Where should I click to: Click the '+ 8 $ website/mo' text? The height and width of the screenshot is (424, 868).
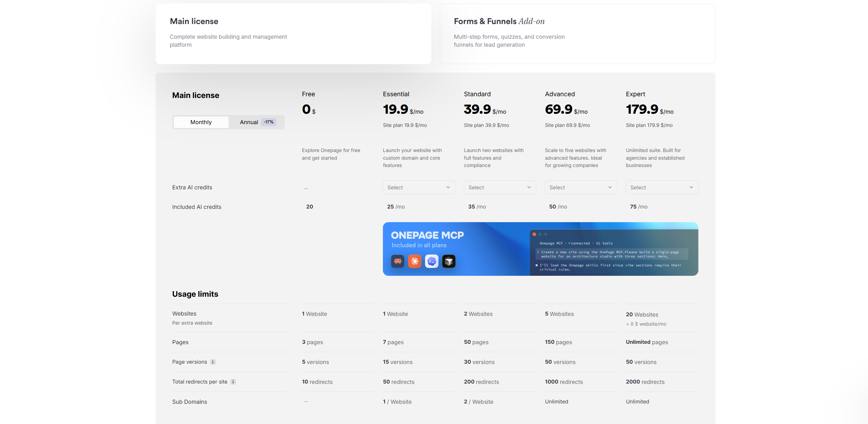[x=646, y=324]
